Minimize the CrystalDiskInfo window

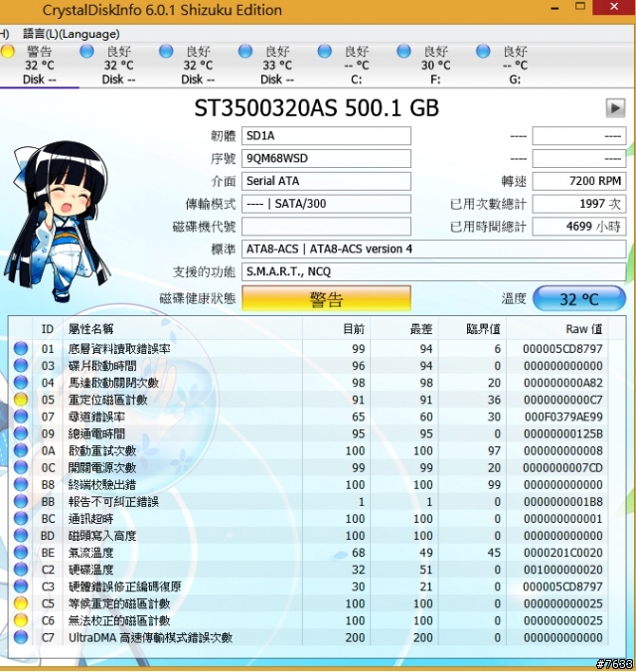(x=555, y=8)
